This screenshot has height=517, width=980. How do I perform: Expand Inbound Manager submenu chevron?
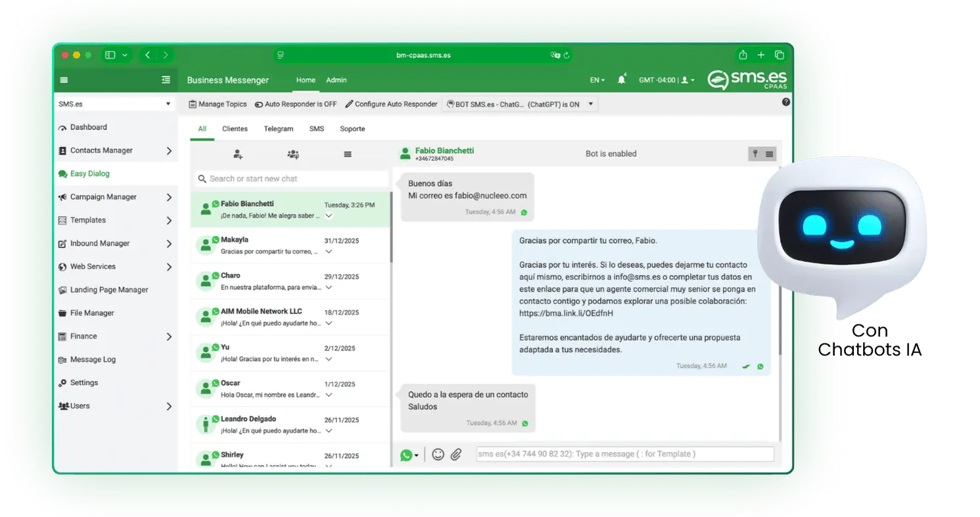coord(169,244)
